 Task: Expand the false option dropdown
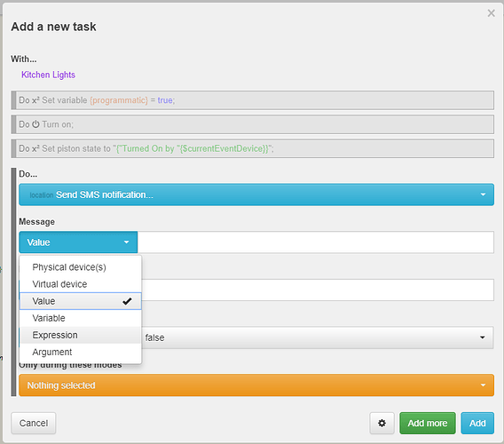click(318, 337)
